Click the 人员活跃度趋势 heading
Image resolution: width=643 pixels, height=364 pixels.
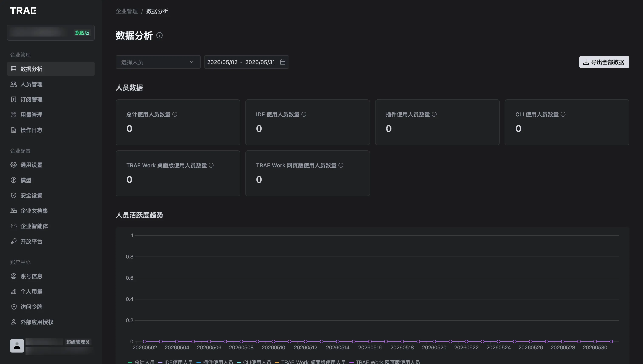(139, 215)
